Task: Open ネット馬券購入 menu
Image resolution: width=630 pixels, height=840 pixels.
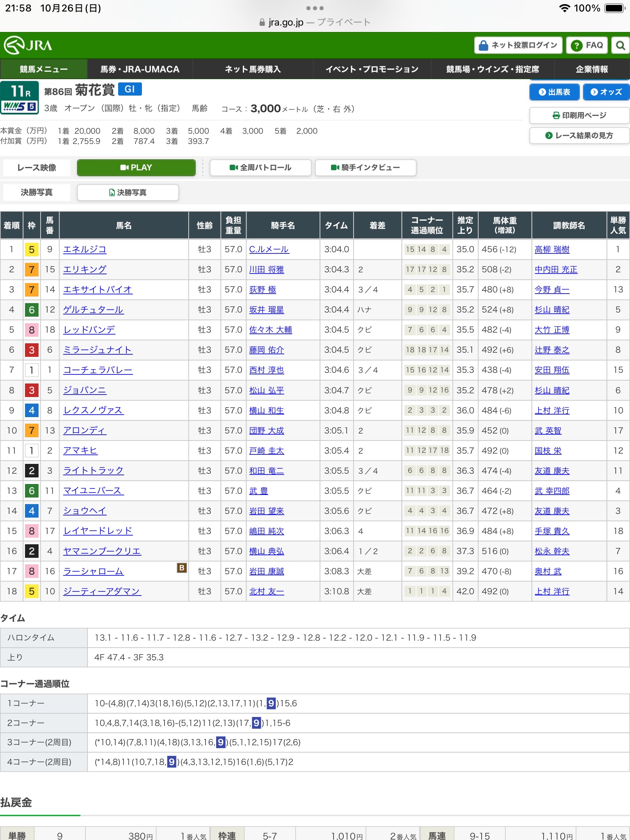Action: point(253,69)
